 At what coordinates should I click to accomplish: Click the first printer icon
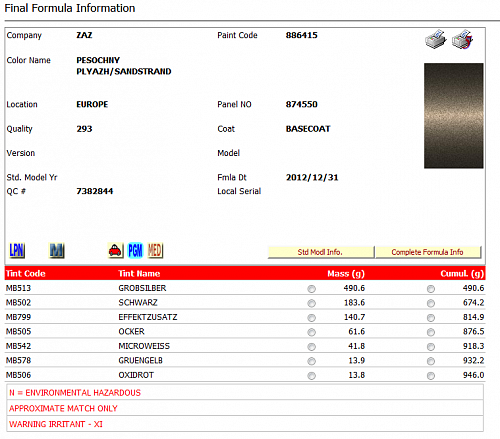[x=436, y=39]
